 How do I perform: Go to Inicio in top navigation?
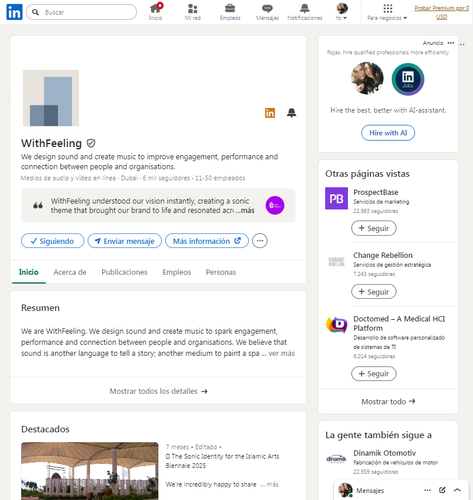(x=156, y=12)
